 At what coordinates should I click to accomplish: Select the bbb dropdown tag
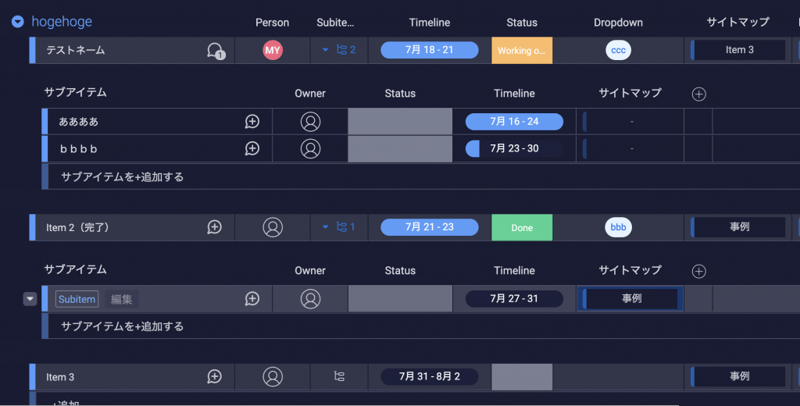point(618,227)
